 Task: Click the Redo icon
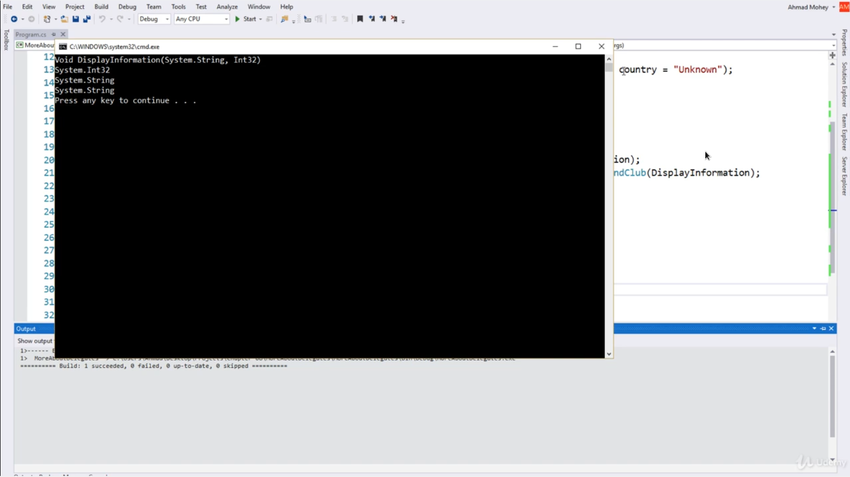point(120,19)
